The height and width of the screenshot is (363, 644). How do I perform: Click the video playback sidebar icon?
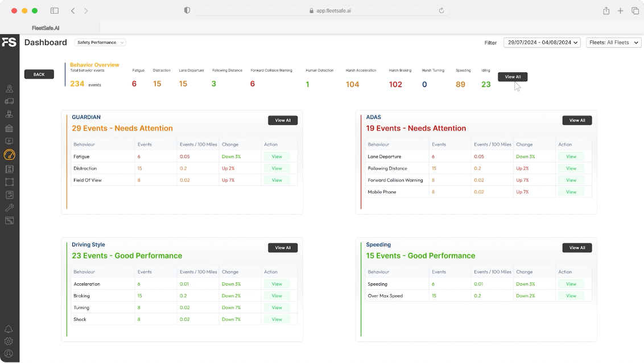[9, 141]
